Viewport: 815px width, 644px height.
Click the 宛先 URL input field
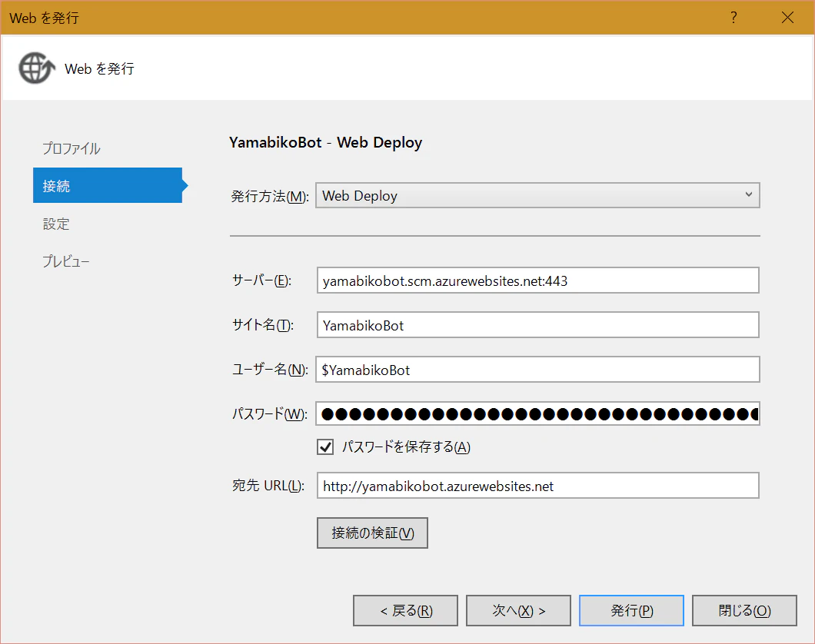(538, 486)
